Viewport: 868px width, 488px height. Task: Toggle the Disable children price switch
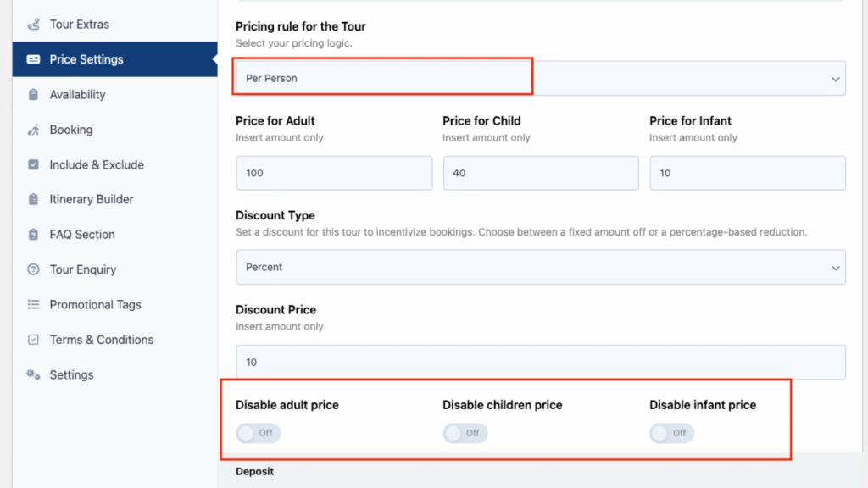click(x=465, y=433)
